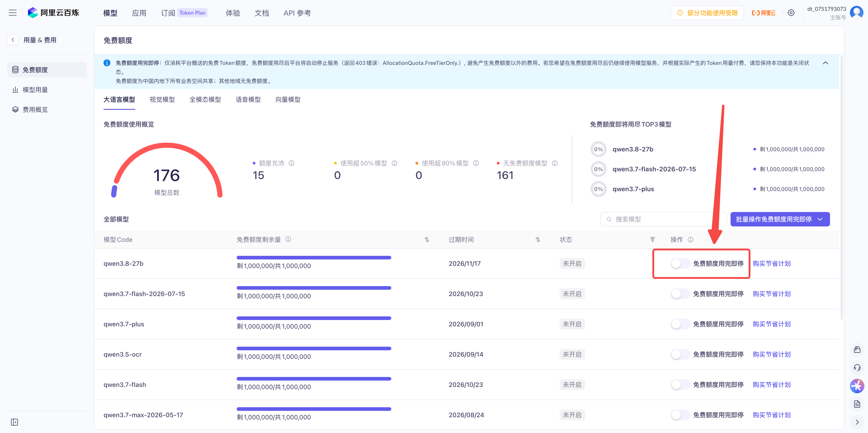Click info icon next to 免费额度剩余量 header

tap(288, 239)
